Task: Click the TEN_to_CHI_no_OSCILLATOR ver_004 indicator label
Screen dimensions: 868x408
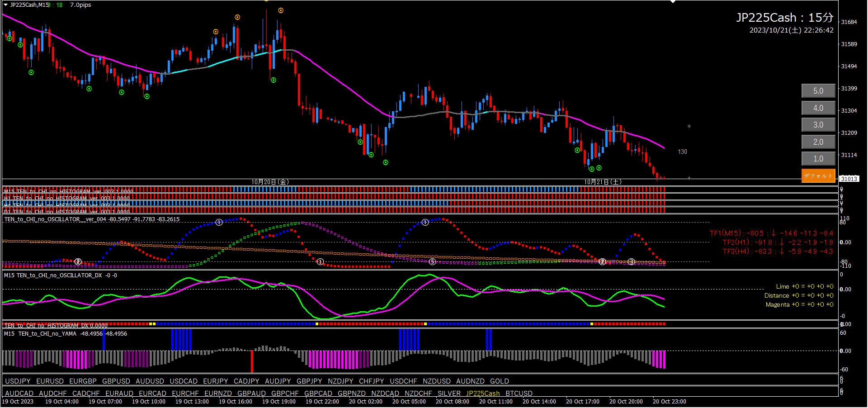Action: [92, 219]
